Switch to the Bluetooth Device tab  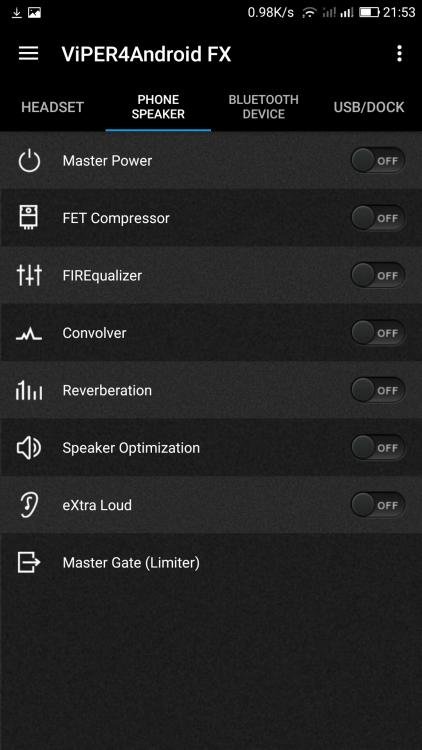click(x=264, y=107)
